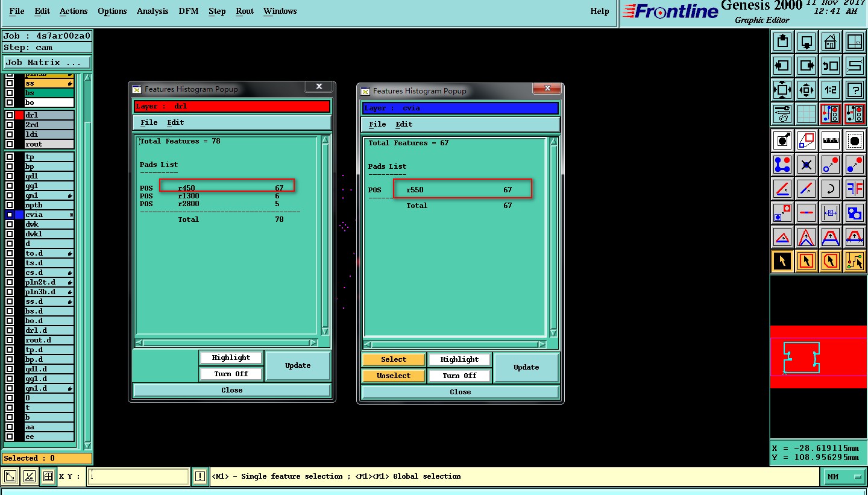The image size is (868, 495).
Task: Open the Rout menu
Action: pos(245,11)
